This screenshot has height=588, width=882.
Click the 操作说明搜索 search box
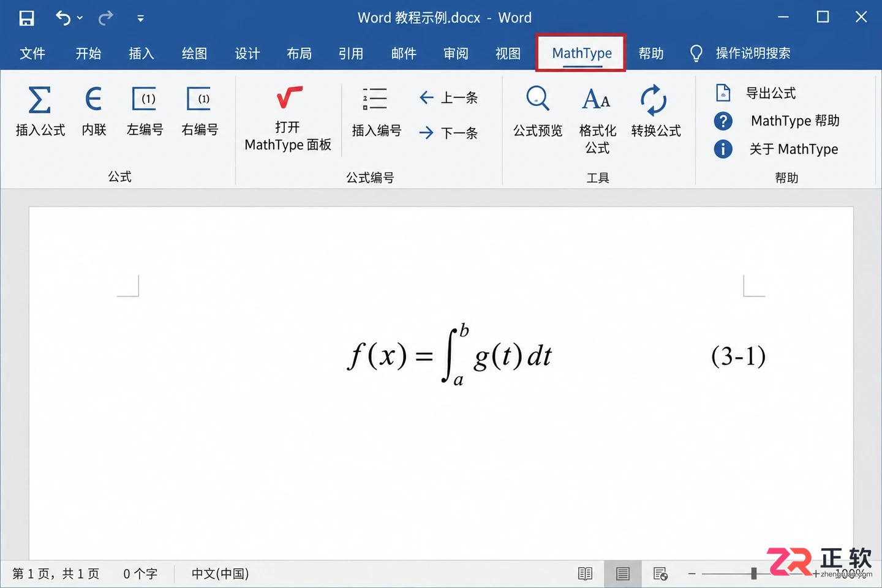(753, 53)
